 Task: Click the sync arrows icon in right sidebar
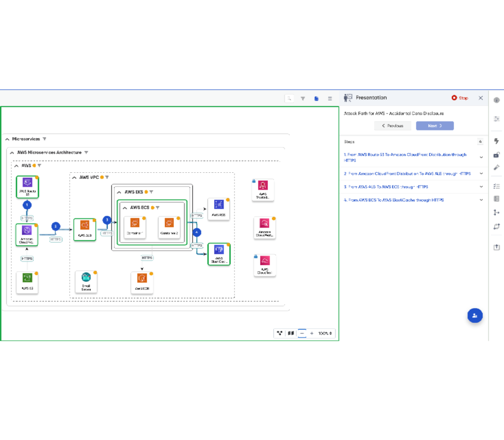click(497, 226)
